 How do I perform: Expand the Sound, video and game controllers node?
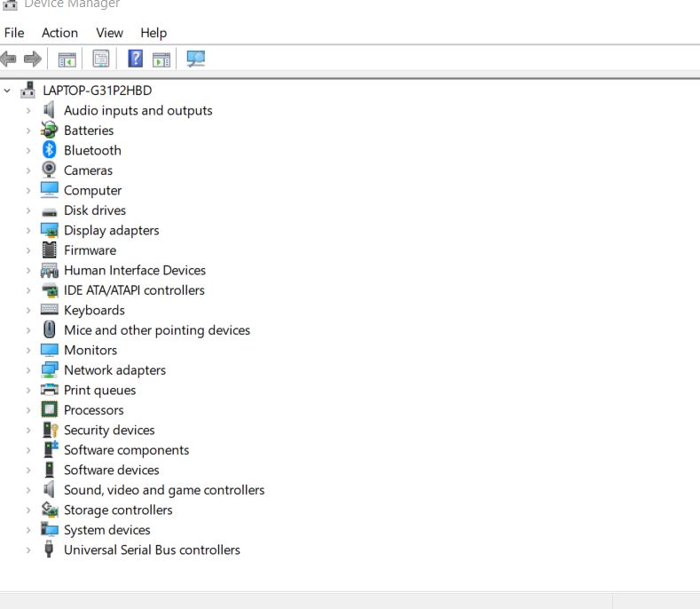(x=28, y=490)
